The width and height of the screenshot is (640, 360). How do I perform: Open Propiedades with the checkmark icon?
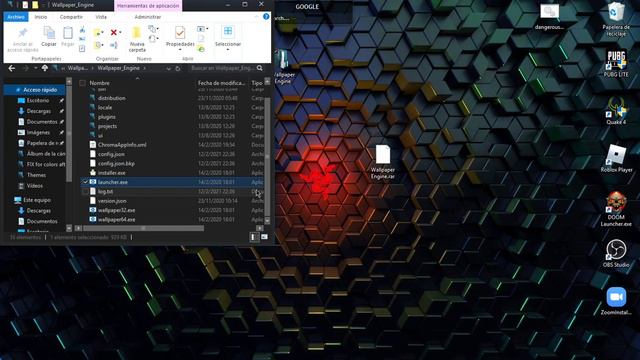180,33
